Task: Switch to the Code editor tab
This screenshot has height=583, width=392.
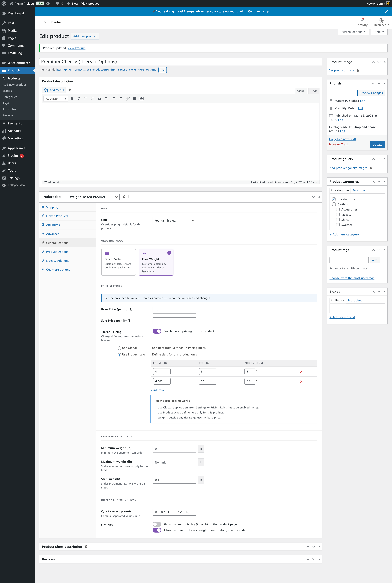Action: [x=314, y=91]
